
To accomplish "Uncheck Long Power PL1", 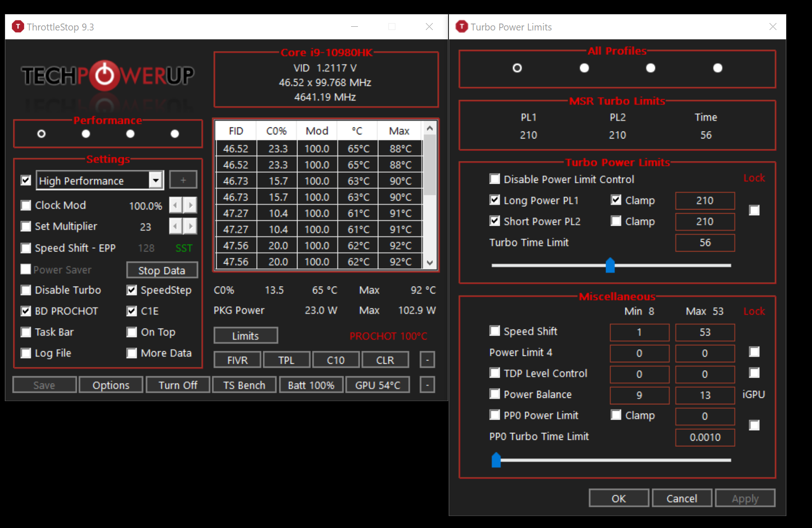I will coord(495,200).
